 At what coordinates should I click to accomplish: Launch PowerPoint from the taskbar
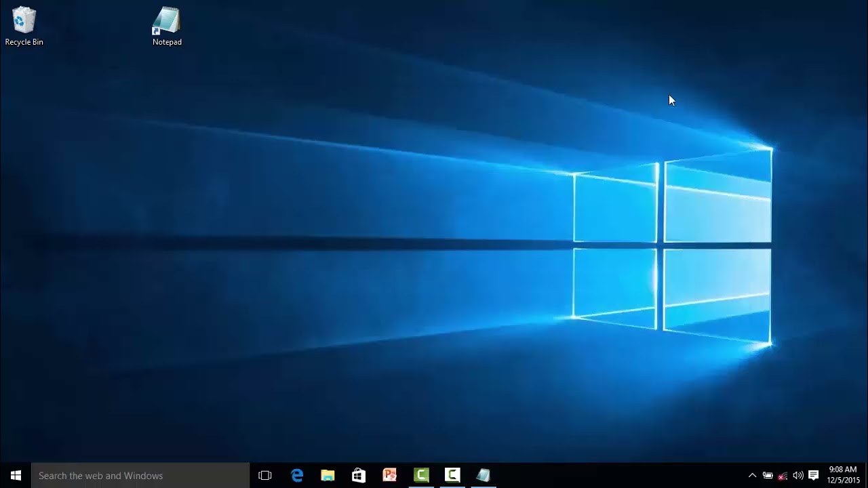point(390,475)
